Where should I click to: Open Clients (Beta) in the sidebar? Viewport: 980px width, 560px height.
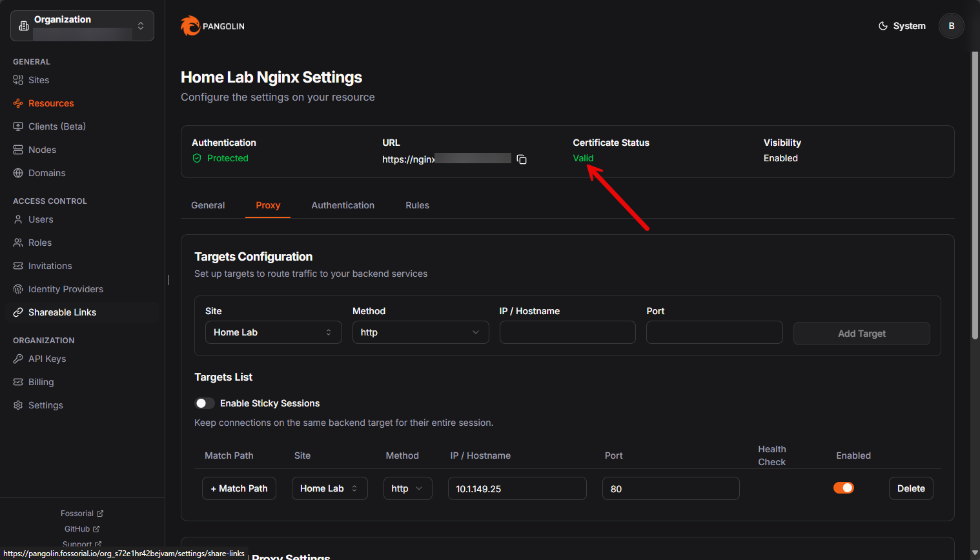(x=57, y=126)
